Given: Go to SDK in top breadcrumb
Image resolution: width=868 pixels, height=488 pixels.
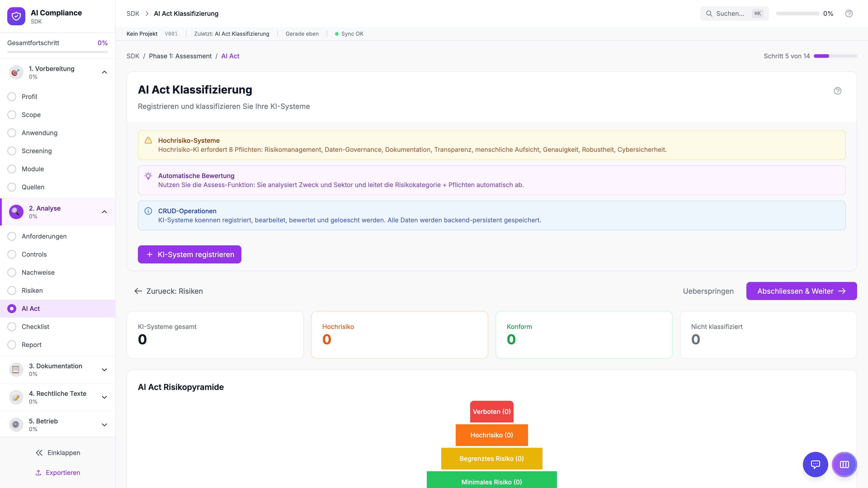Looking at the screenshot, I should [x=133, y=14].
